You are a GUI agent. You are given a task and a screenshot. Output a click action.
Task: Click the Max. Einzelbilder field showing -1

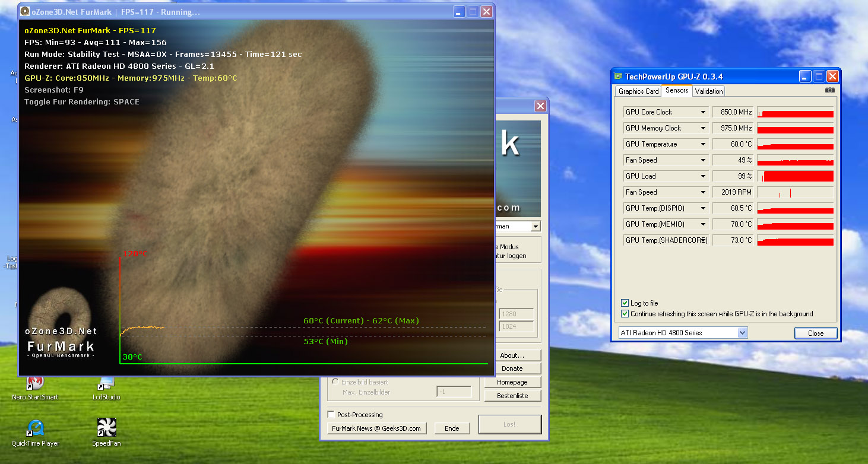(454, 392)
